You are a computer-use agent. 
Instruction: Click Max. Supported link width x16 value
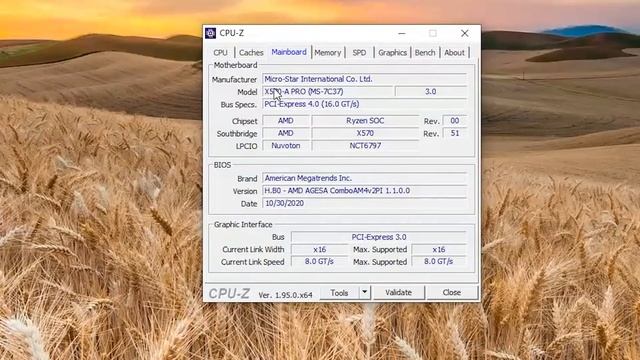click(x=439, y=249)
